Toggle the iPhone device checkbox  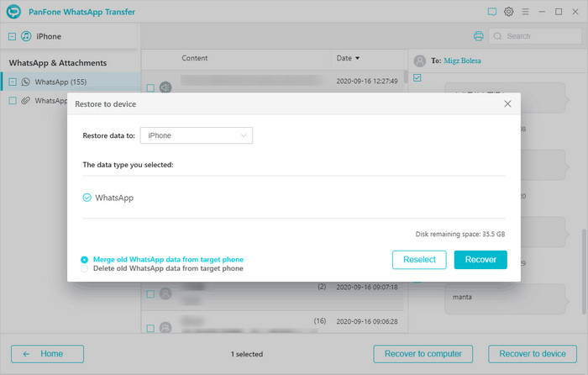(x=12, y=36)
